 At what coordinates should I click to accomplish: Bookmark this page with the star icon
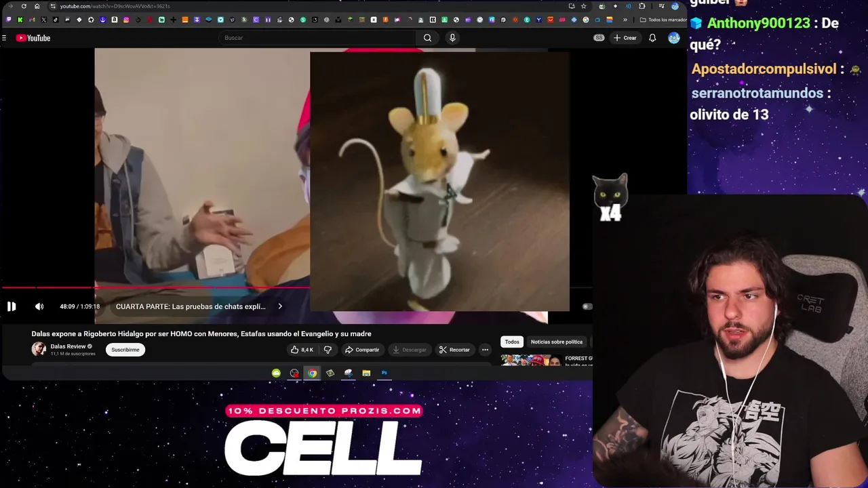pyautogui.click(x=583, y=6)
